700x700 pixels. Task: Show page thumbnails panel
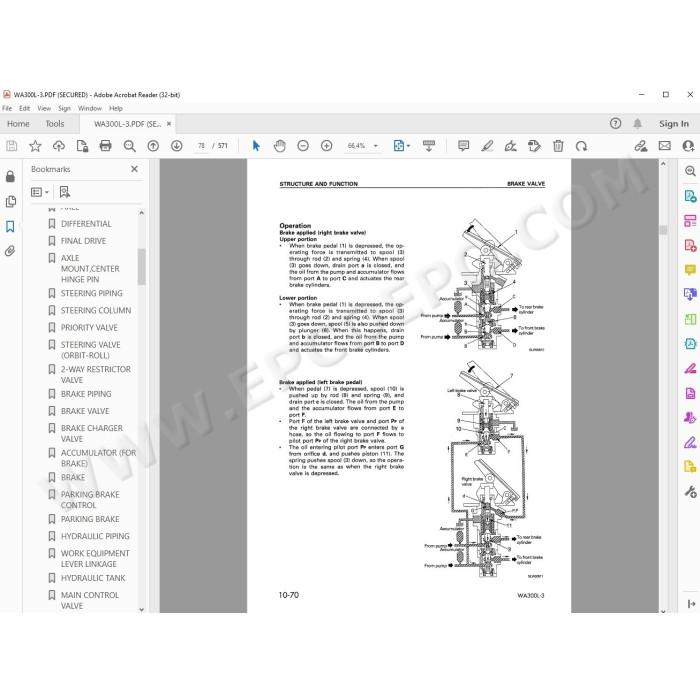[x=10, y=201]
